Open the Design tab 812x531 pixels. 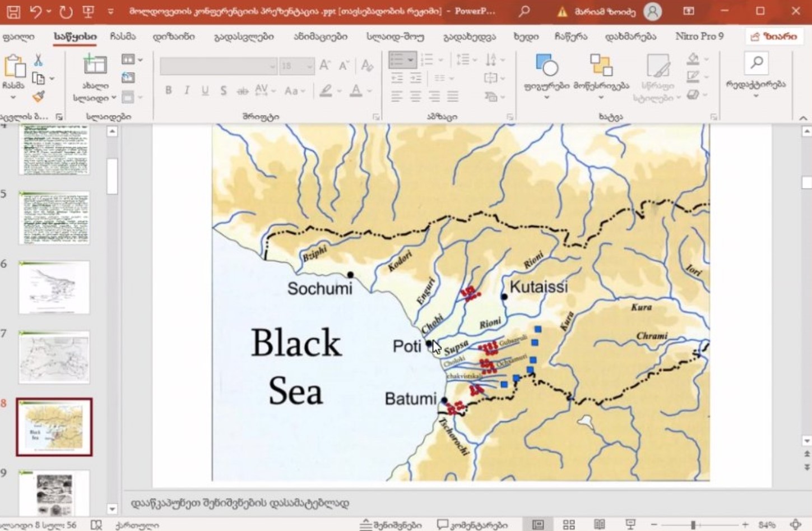pos(174,36)
